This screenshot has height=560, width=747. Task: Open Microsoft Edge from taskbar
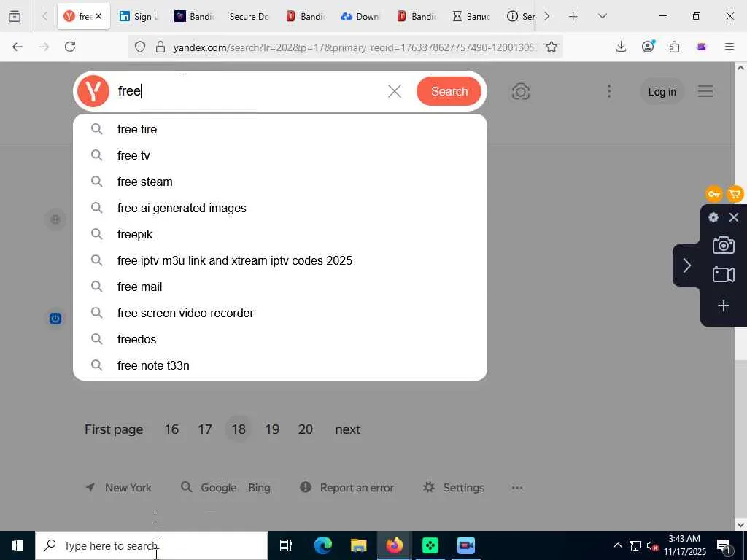click(x=322, y=545)
